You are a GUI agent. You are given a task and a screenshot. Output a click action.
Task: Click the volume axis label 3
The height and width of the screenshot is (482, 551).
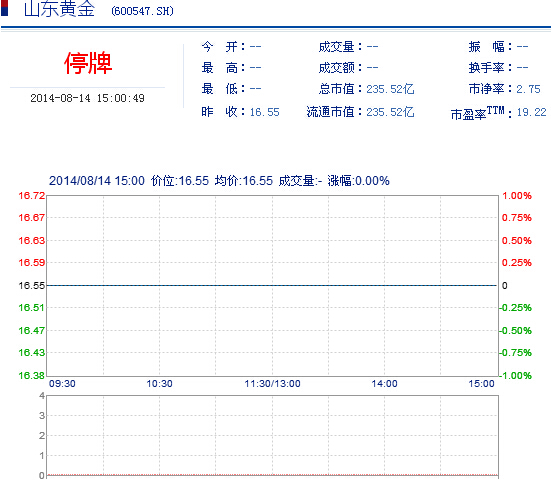point(42,416)
